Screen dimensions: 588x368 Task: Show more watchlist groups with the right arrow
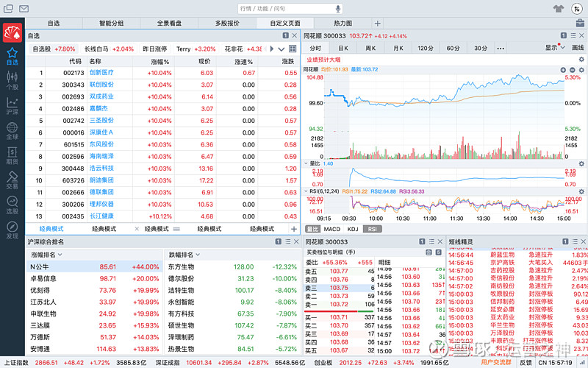point(271,49)
